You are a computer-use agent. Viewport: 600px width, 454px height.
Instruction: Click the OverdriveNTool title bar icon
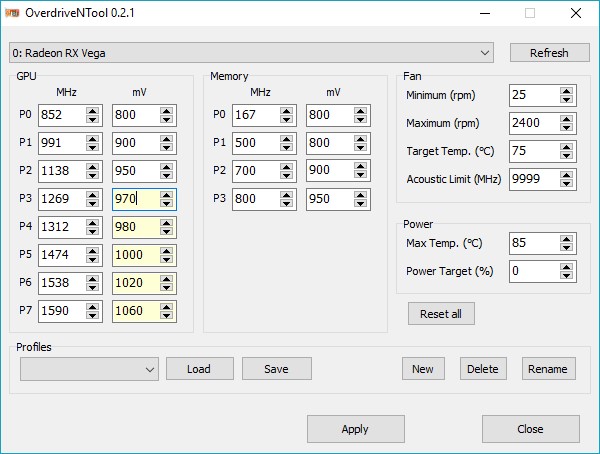click(x=12, y=13)
